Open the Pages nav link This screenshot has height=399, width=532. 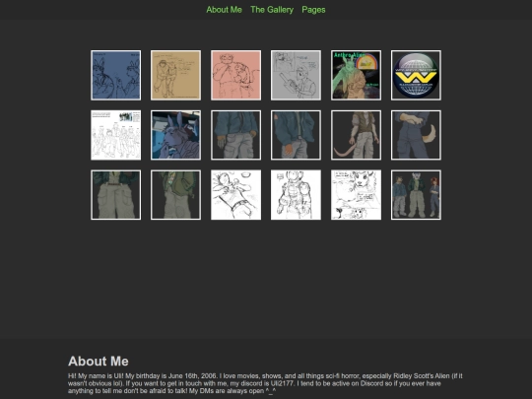(x=313, y=10)
